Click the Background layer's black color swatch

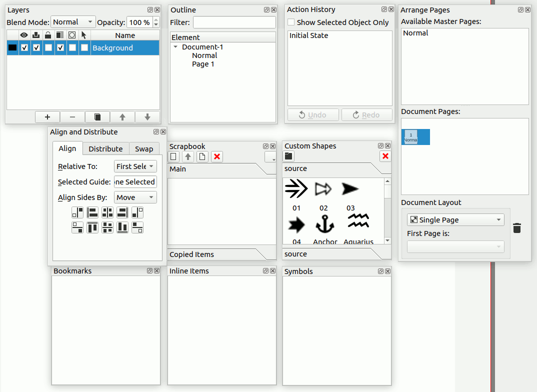tap(12, 48)
